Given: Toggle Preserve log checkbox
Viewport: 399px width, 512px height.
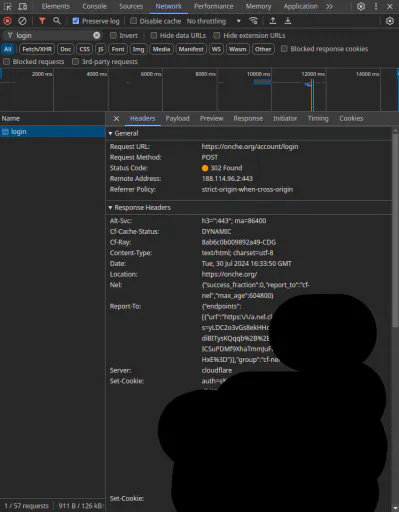Looking at the screenshot, I should (x=76, y=21).
